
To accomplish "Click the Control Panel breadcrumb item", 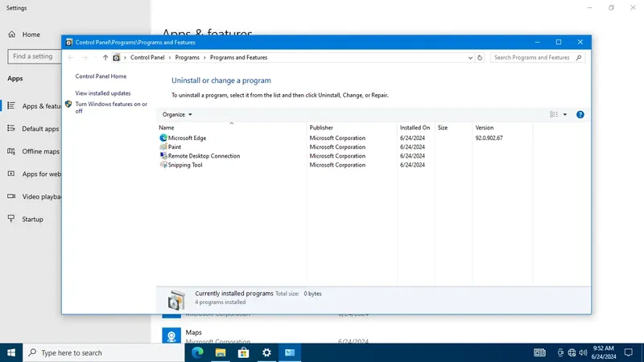I will pos(147,57).
